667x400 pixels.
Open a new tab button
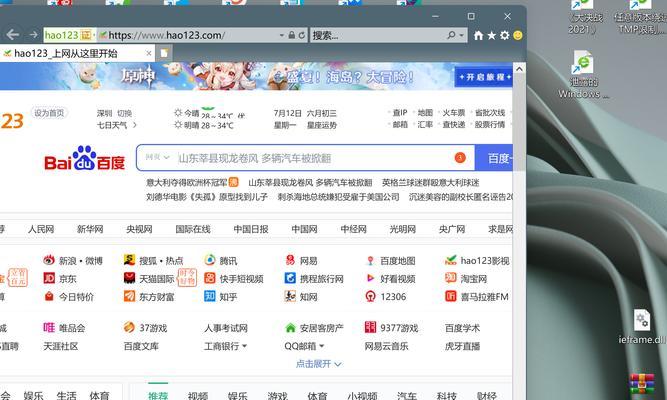coord(164,53)
